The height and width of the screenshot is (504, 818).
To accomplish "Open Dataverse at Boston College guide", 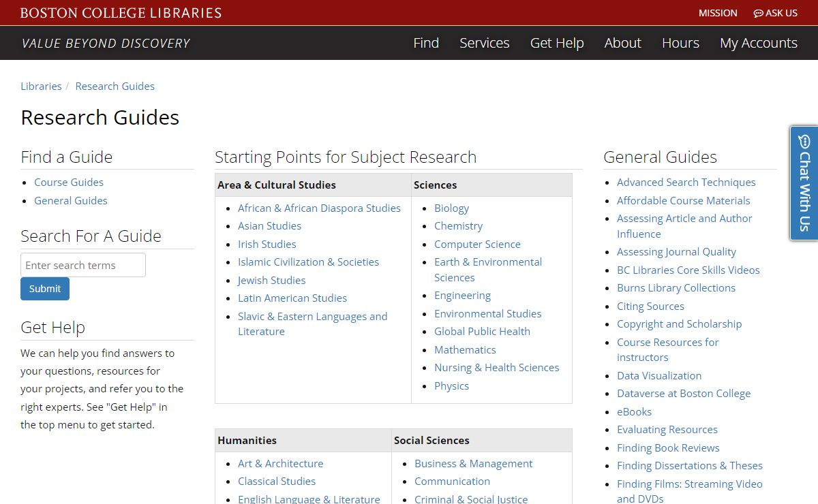I will point(683,393).
